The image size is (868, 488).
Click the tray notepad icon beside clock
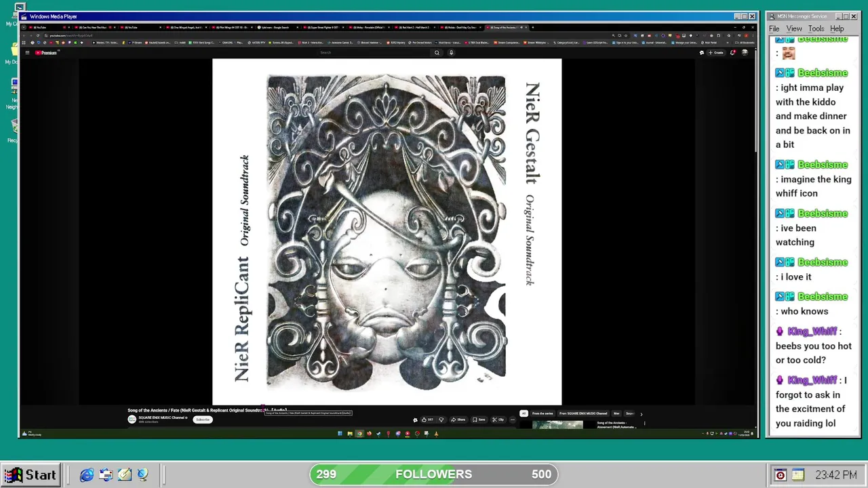(x=797, y=475)
